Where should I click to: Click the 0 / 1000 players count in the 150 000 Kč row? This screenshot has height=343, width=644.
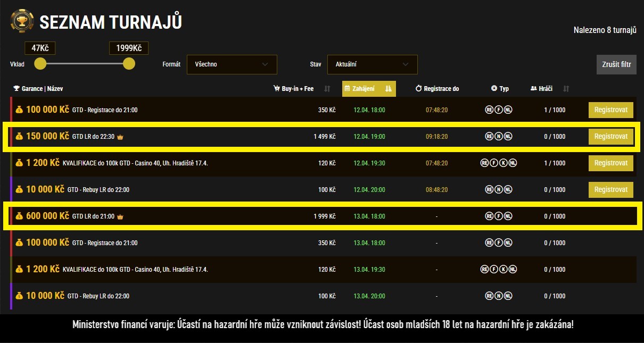[555, 137]
